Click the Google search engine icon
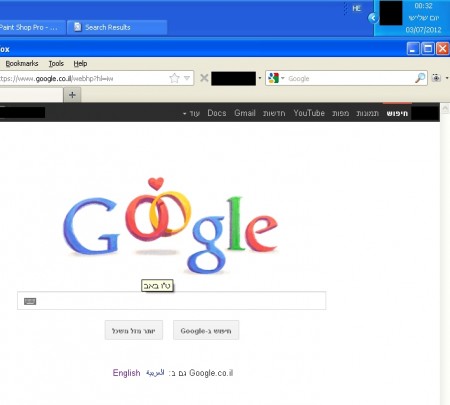The width and height of the screenshot is (450, 405). point(273,78)
